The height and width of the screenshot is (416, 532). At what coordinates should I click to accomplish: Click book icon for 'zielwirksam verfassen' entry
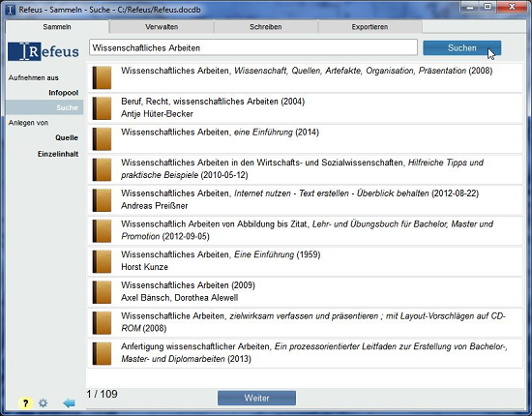point(102,323)
